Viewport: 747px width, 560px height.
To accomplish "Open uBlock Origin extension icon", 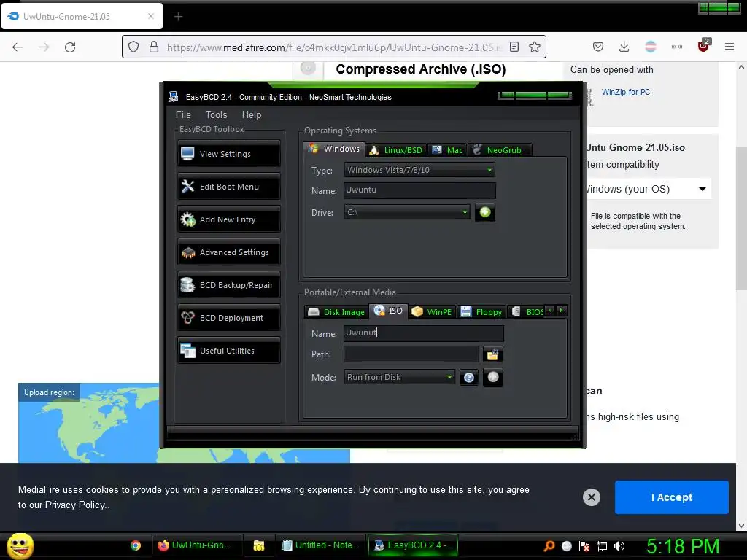I will 703,46.
